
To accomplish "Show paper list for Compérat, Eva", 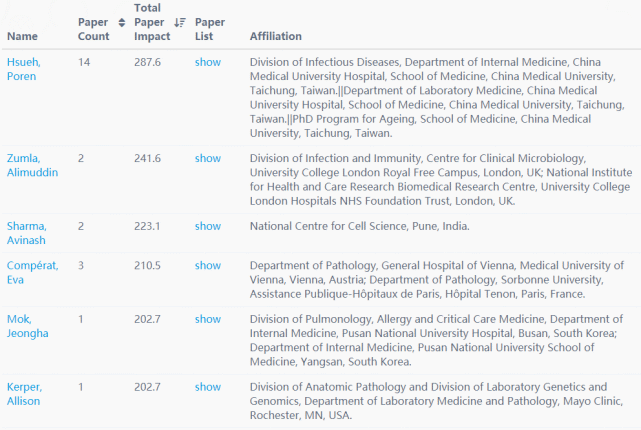I will click(208, 265).
